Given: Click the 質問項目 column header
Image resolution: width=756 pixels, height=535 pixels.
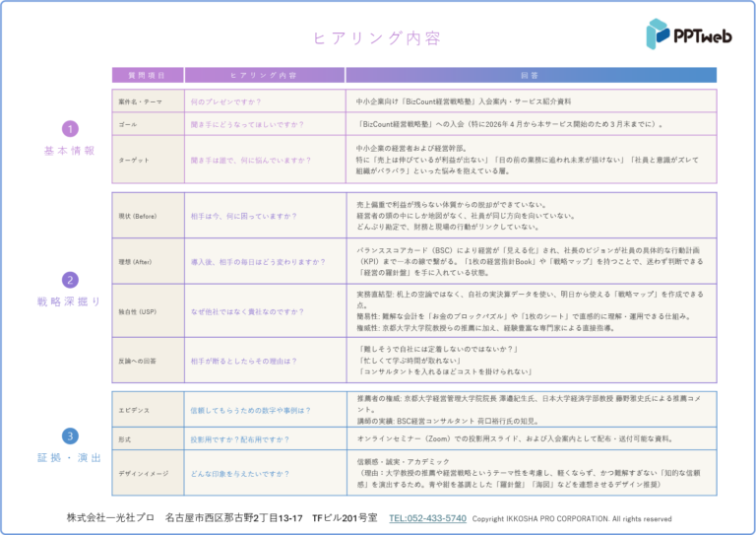Looking at the screenshot, I should [148, 75].
